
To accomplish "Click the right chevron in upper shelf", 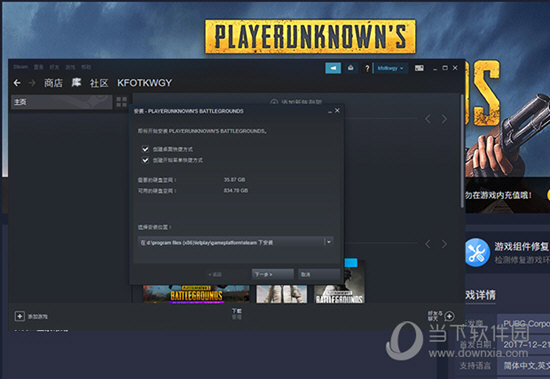I will [x=444, y=119].
